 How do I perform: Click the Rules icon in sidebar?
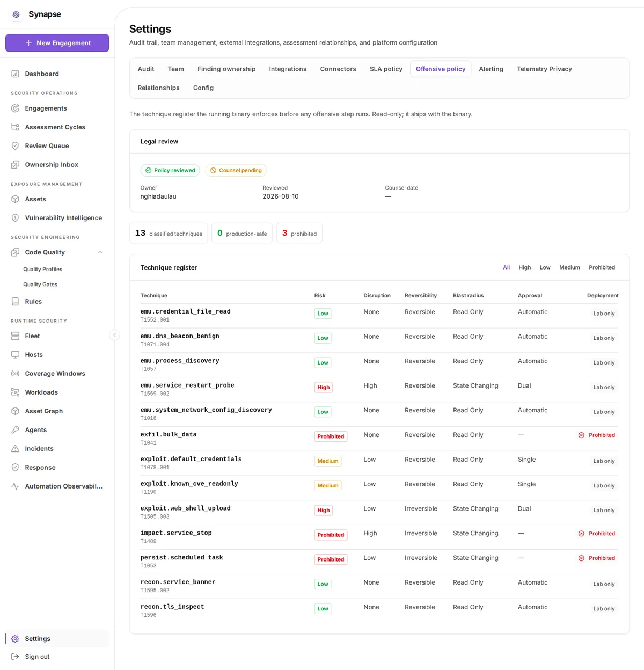pyautogui.click(x=15, y=302)
